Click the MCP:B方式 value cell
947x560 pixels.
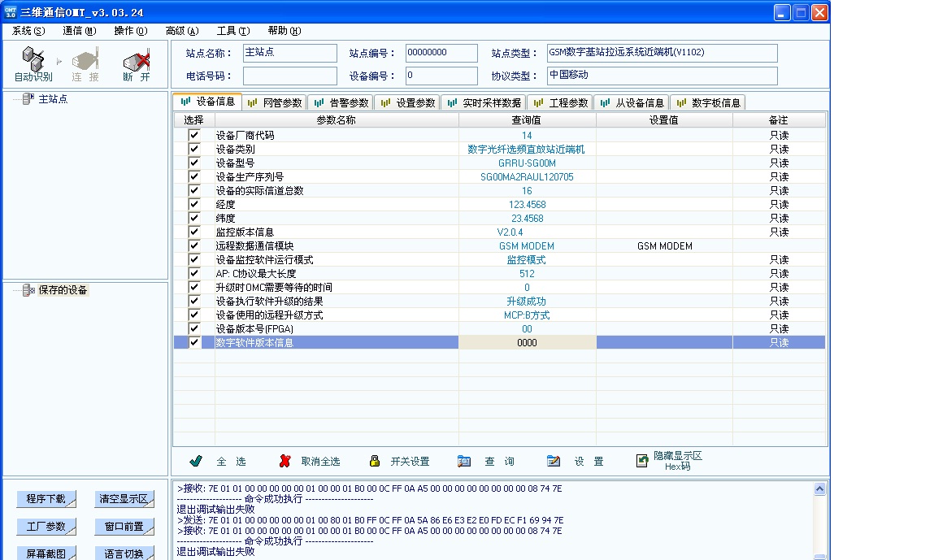tap(527, 315)
